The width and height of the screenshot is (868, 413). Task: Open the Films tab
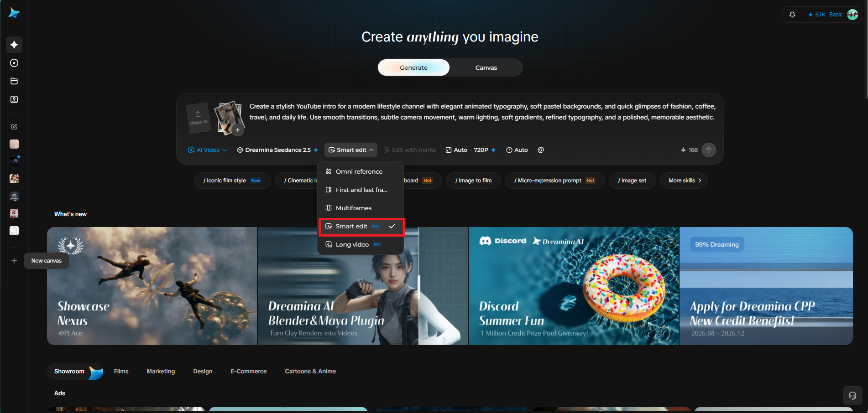(121, 372)
